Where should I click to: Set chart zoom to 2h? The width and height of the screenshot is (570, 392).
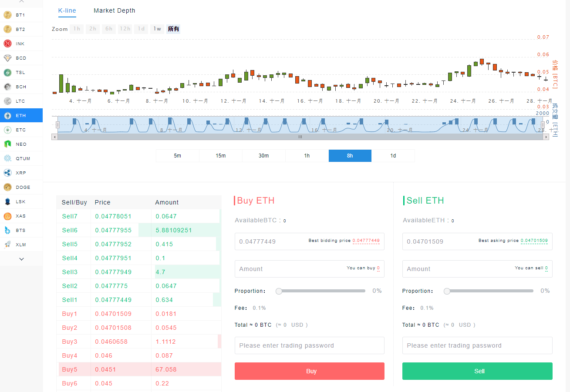[93, 29]
